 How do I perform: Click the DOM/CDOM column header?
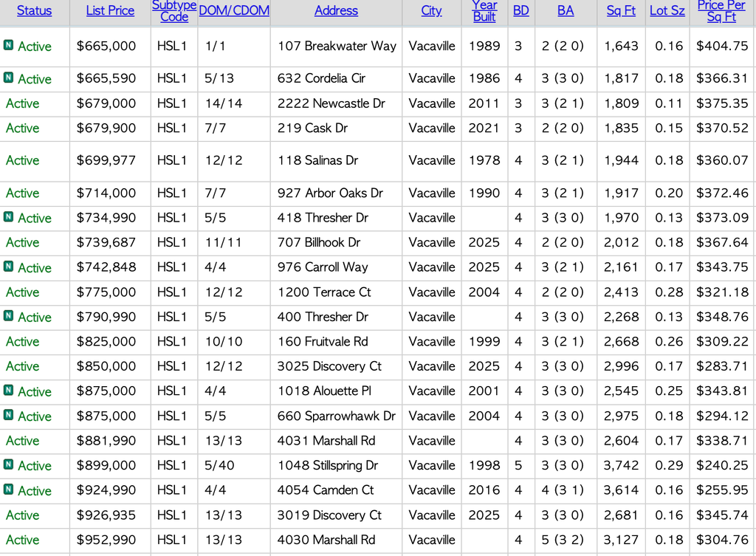point(234,11)
